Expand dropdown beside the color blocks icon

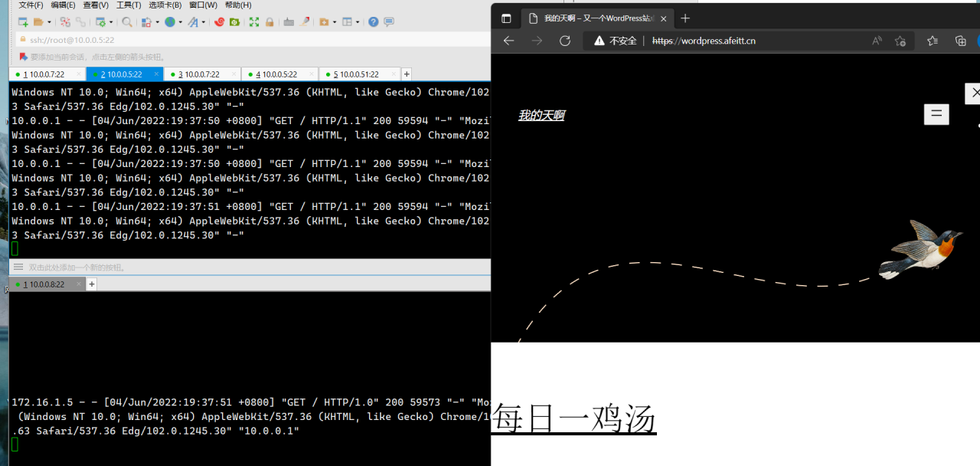[157, 22]
